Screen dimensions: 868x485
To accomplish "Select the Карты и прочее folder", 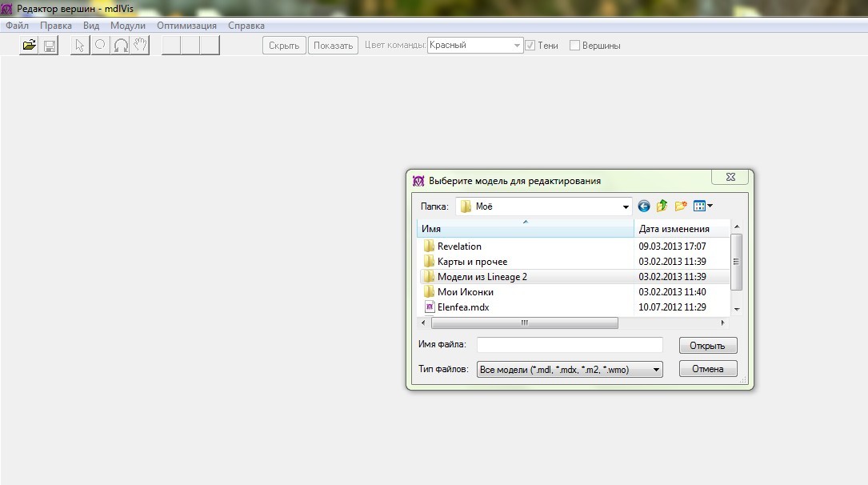I will 472,262.
